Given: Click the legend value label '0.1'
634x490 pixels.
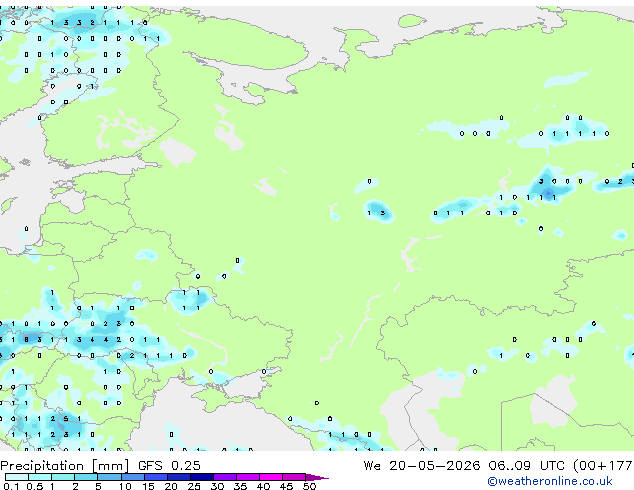Looking at the screenshot, I should click(11, 486).
